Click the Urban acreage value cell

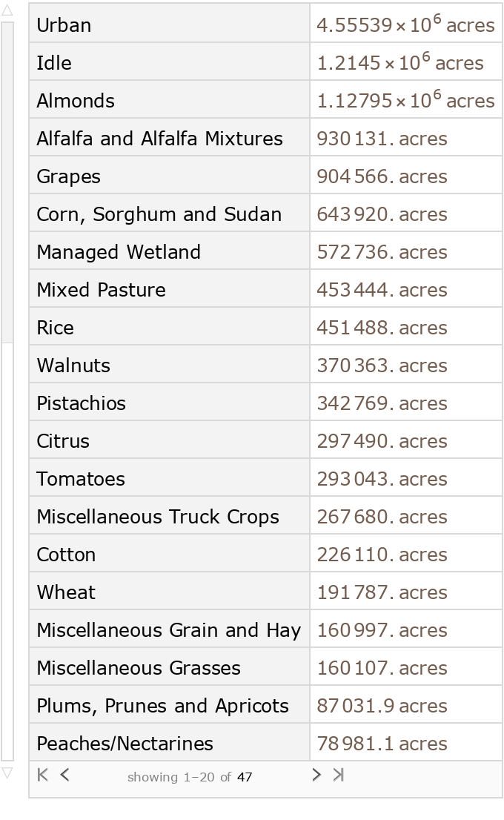(x=405, y=25)
